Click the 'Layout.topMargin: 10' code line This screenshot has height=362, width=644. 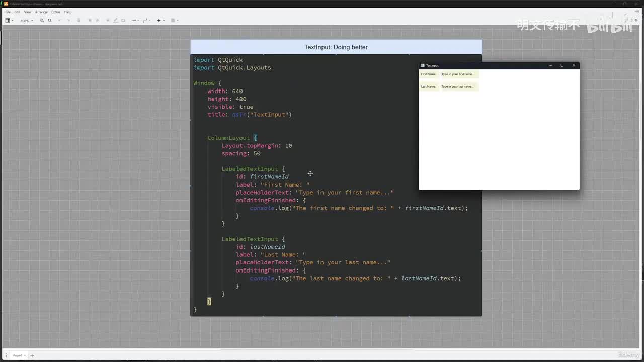[x=257, y=146]
